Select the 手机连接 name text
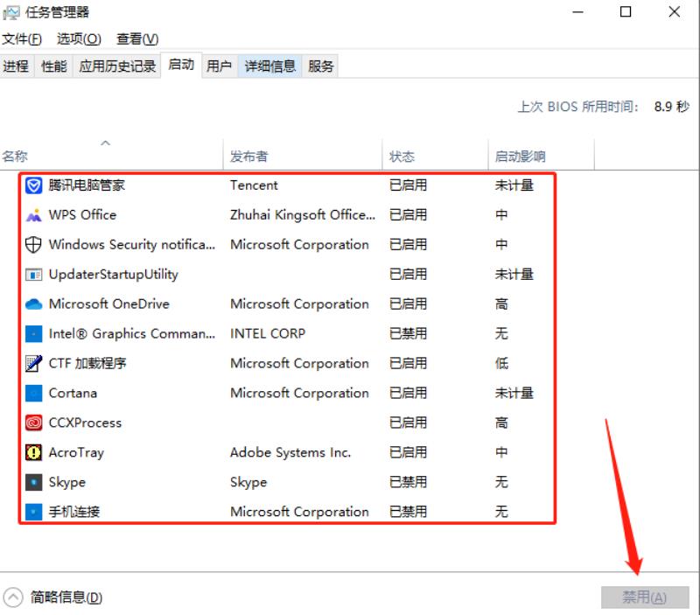The image size is (700, 615). tap(74, 512)
